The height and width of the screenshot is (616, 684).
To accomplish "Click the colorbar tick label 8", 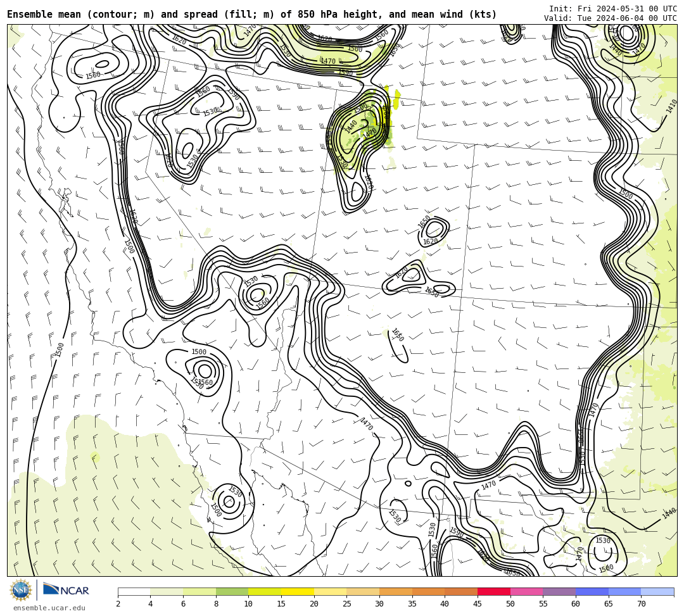I will [x=216, y=604].
